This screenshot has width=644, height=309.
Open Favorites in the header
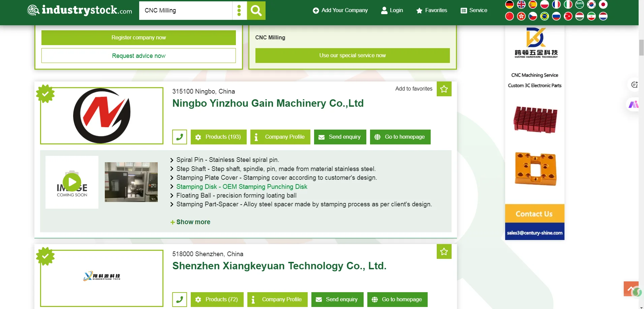[432, 10]
